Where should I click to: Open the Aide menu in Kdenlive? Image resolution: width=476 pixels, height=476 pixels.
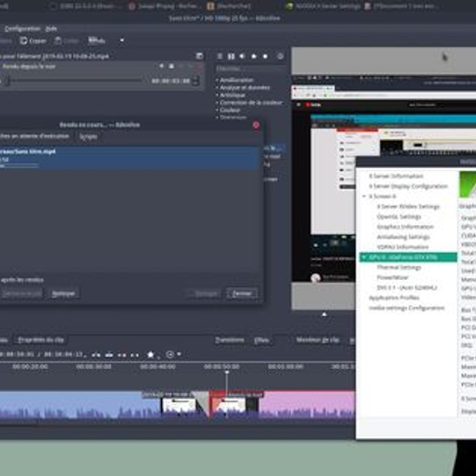point(51,29)
